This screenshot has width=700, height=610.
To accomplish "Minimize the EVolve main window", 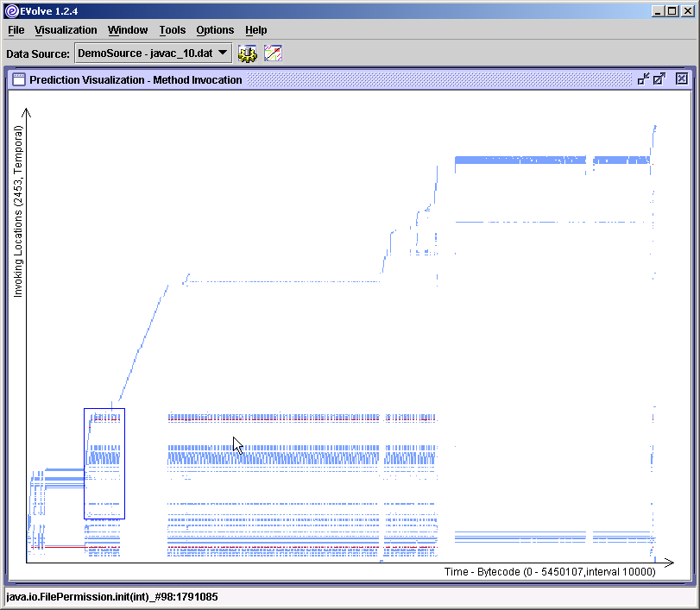I will coord(657,11).
